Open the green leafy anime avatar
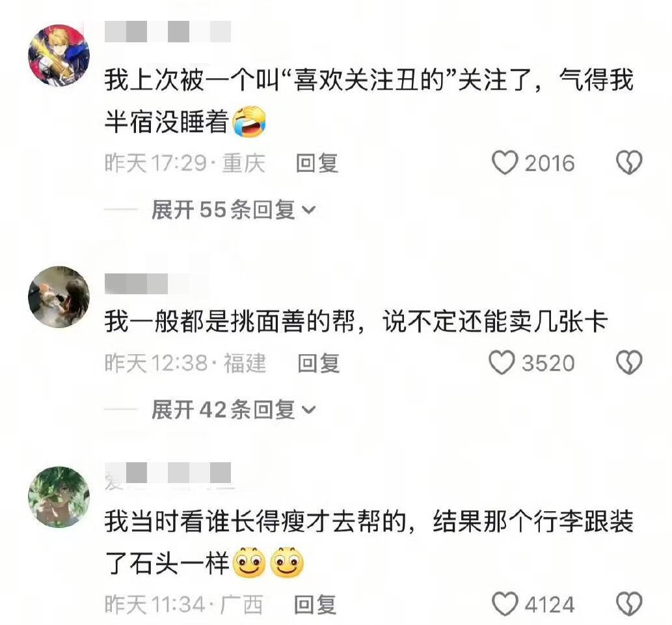Screen dimensions: 672x625 (59, 497)
